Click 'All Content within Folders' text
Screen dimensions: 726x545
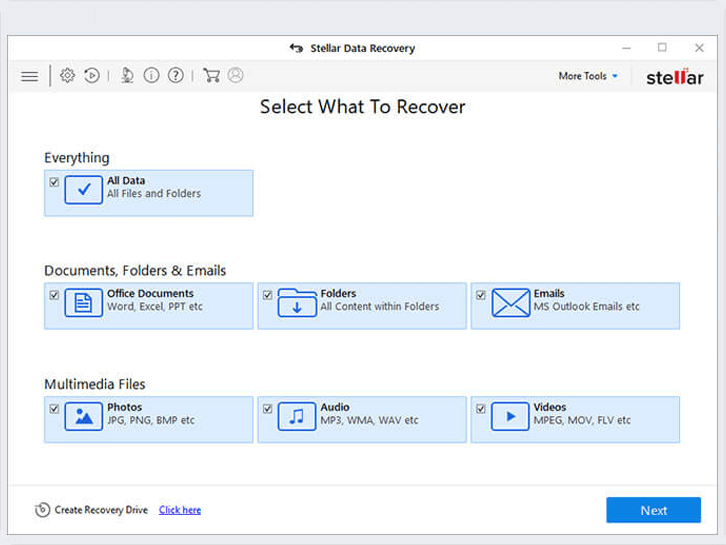380,307
